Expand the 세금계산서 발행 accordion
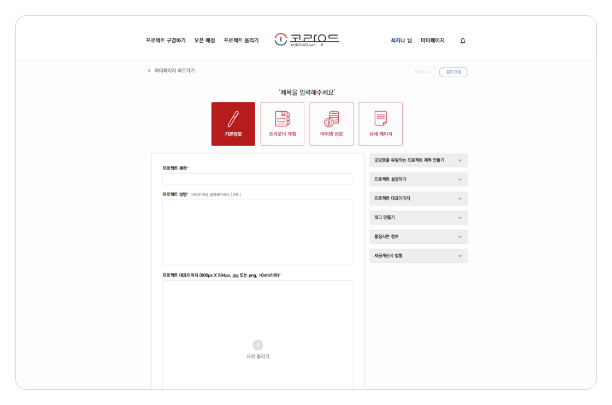The image size is (612, 405). 417,256
